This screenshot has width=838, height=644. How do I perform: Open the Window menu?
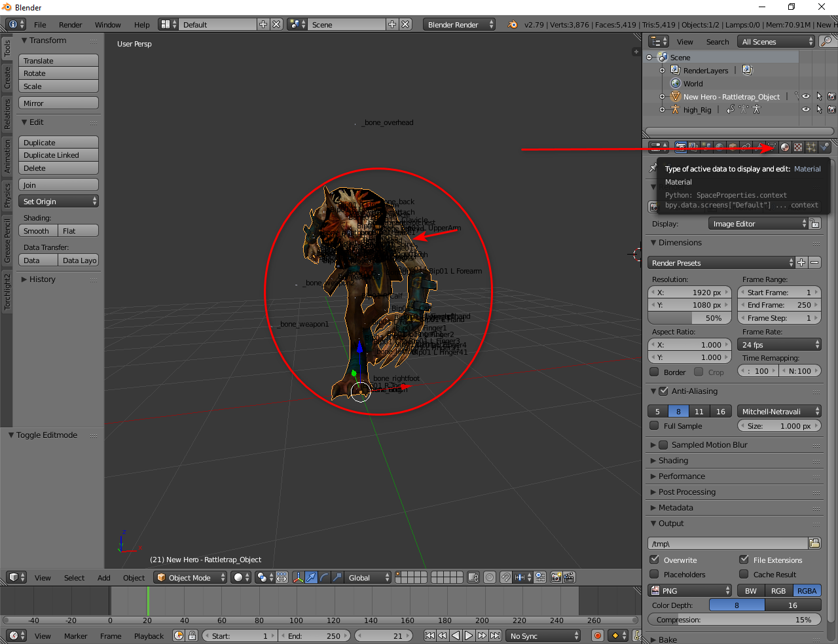pyautogui.click(x=107, y=25)
